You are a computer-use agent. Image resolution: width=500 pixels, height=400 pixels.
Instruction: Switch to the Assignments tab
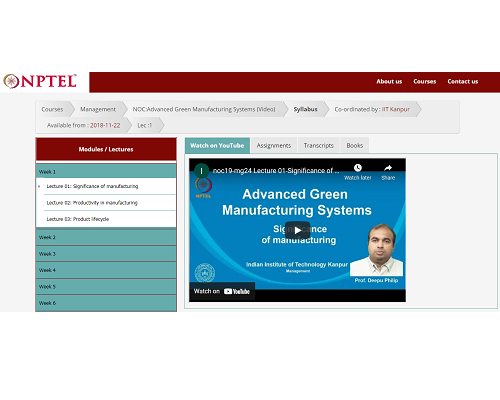(274, 145)
